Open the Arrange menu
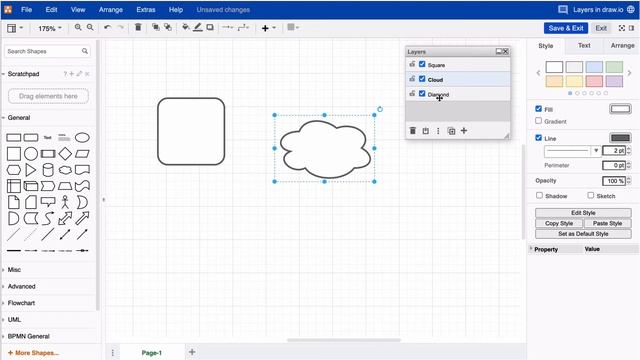 point(111,9)
